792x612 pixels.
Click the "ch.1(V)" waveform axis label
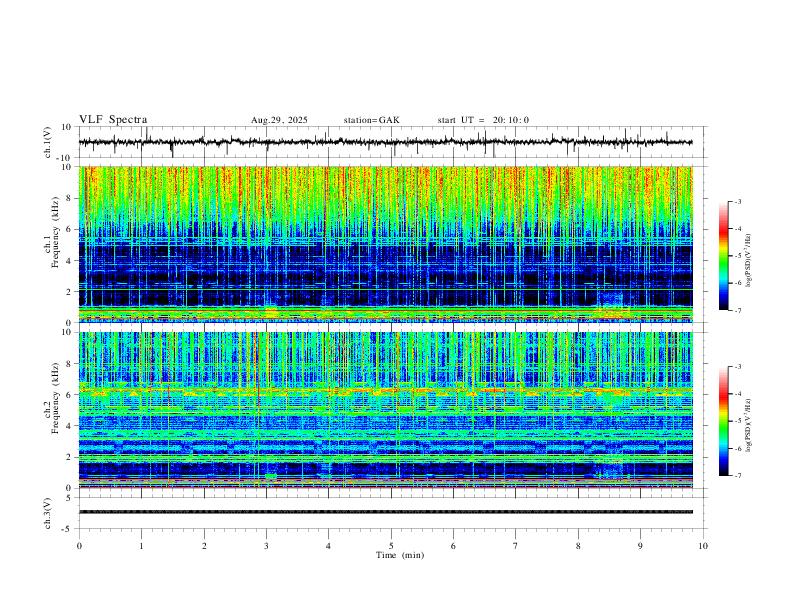pyautogui.click(x=48, y=142)
